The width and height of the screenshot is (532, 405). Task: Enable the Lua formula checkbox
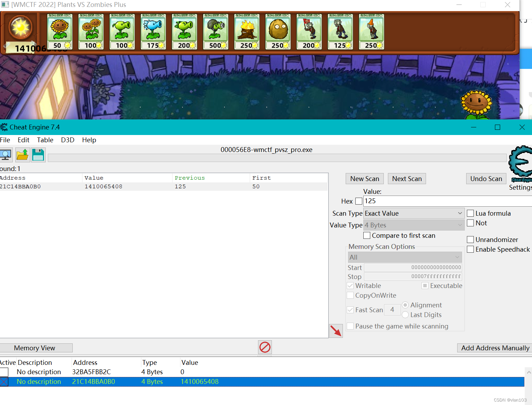(x=470, y=213)
